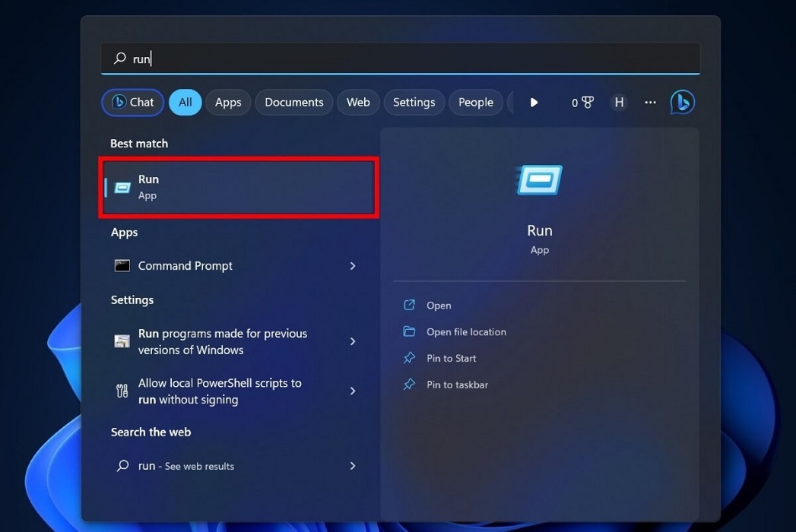
Task: Select the People search filter
Action: 475,102
